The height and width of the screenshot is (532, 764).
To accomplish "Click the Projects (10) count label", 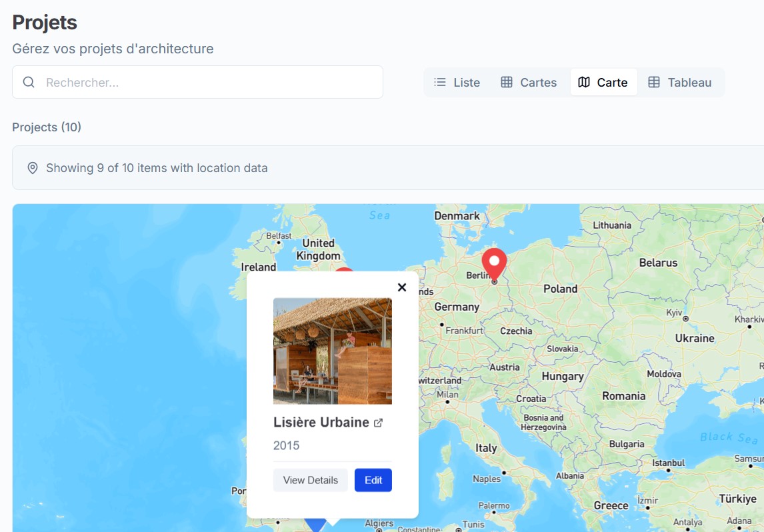I will (x=47, y=127).
